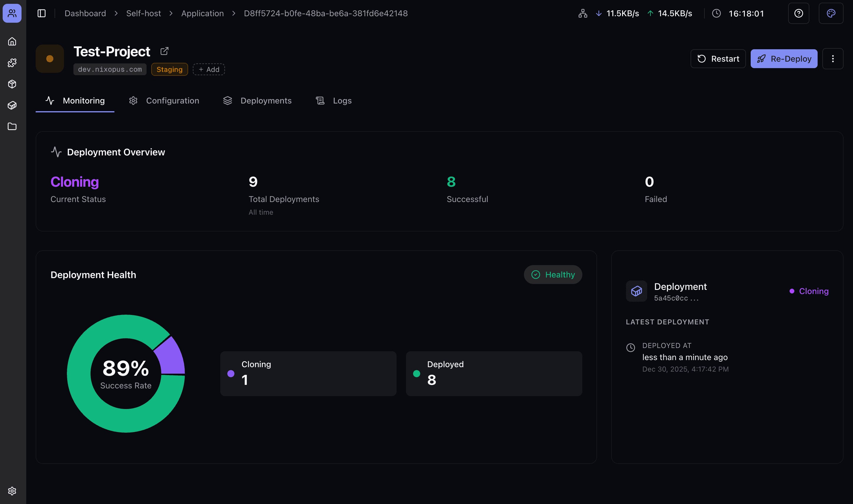Click the Re-Deploy button
This screenshot has height=504, width=853.
tap(784, 59)
